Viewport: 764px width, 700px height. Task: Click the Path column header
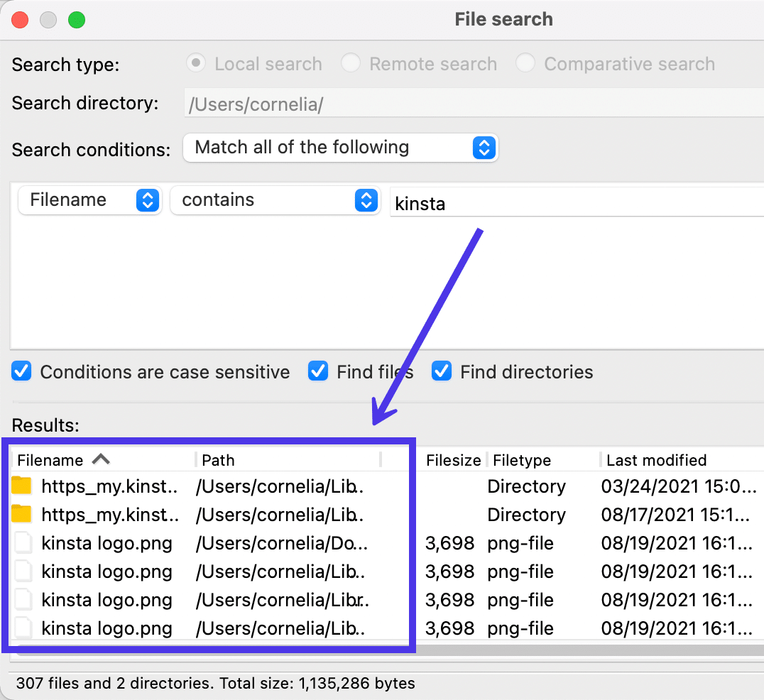coord(218,460)
